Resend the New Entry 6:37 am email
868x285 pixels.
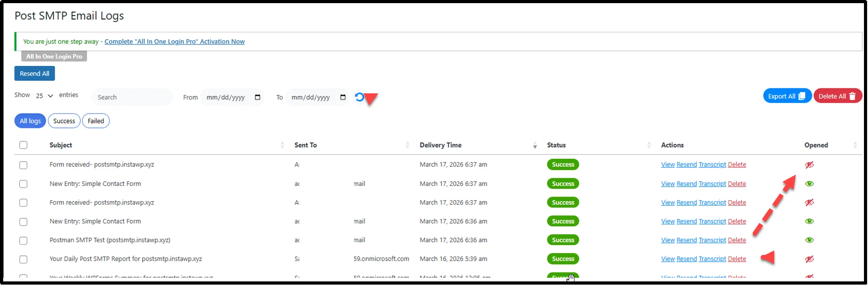coord(687,184)
